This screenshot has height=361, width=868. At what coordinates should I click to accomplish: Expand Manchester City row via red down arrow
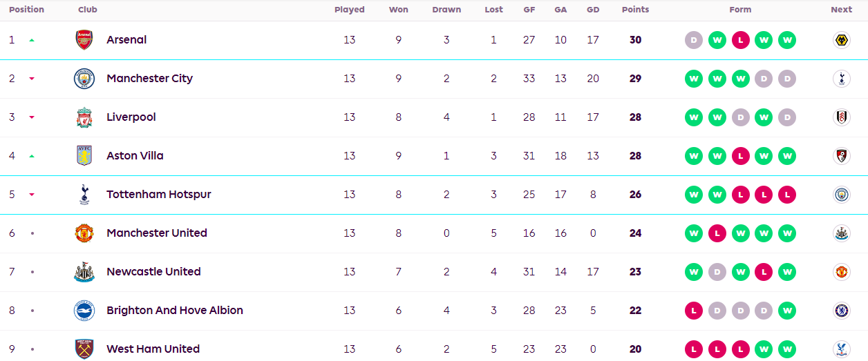(x=32, y=79)
